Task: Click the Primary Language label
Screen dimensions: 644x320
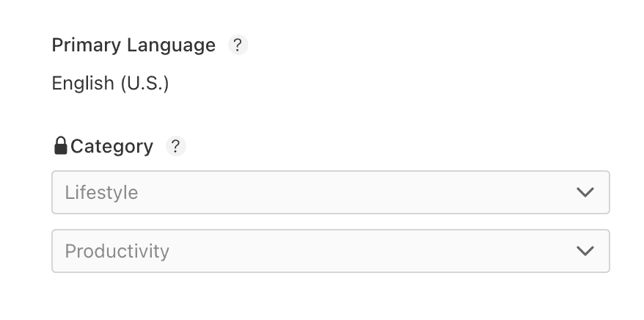Action: [133, 46]
